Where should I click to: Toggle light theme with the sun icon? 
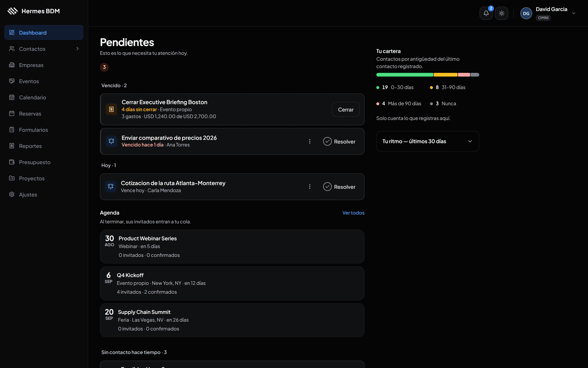coord(501,13)
